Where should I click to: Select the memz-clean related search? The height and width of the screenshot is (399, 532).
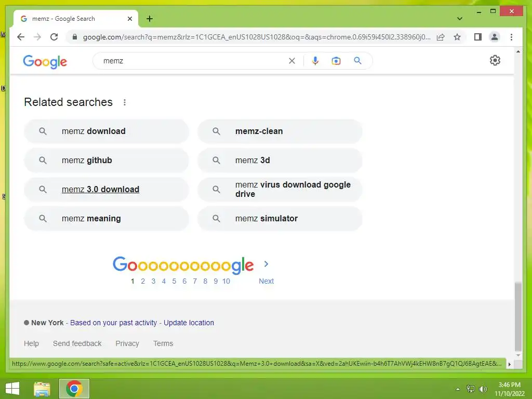280,131
